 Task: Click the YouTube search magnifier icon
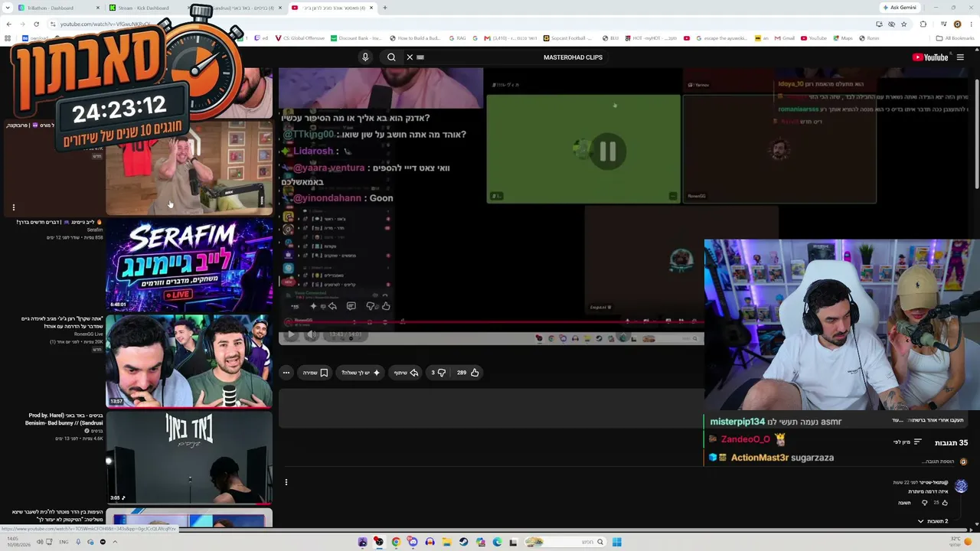pos(391,57)
